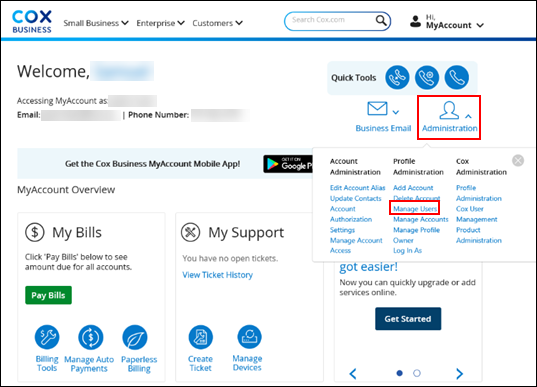
Task: Select Profile Administration under Cox Administration
Action: pos(479,193)
